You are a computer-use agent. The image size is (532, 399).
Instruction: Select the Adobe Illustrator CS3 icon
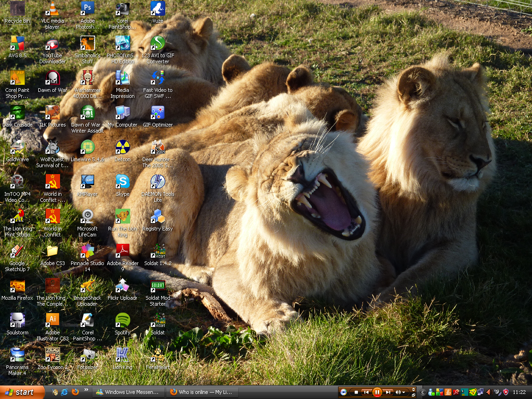pos(52,320)
